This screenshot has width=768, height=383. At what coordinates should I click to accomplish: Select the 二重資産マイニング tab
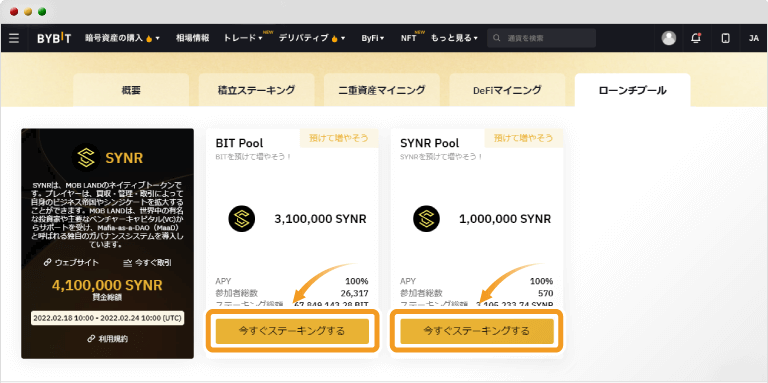click(x=382, y=90)
